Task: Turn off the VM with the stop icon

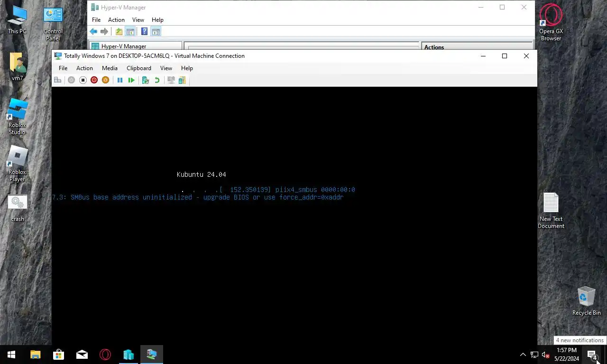Action: (x=83, y=80)
